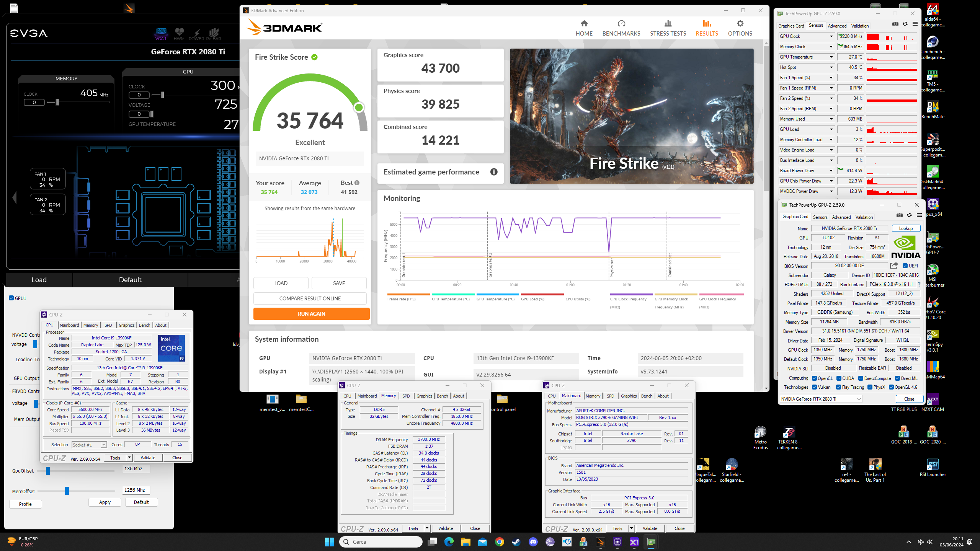The image size is (980, 551).
Task: Open Mainboard tab in CPU-Z processor window
Action: (69, 325)
